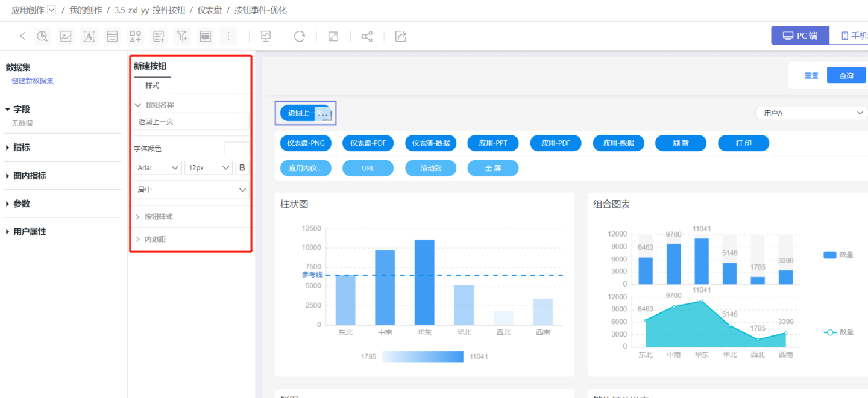Open the 字体颜色 color swatch
The width and height of the screenshot is (868, 398).
[237, 149]
